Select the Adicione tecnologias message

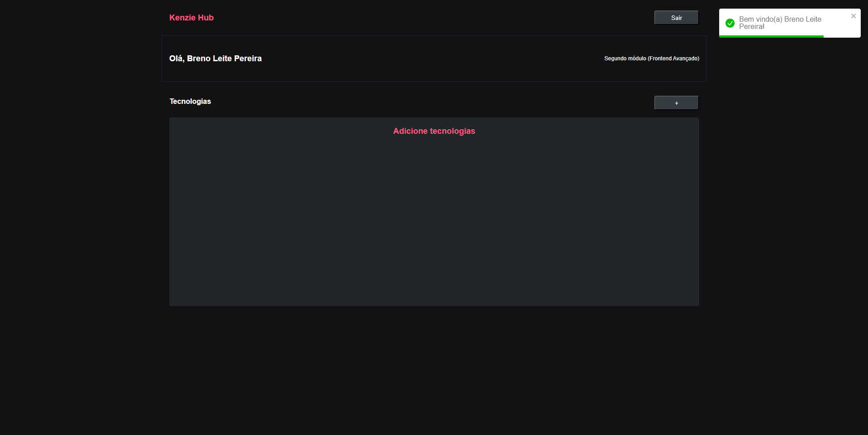433,131
